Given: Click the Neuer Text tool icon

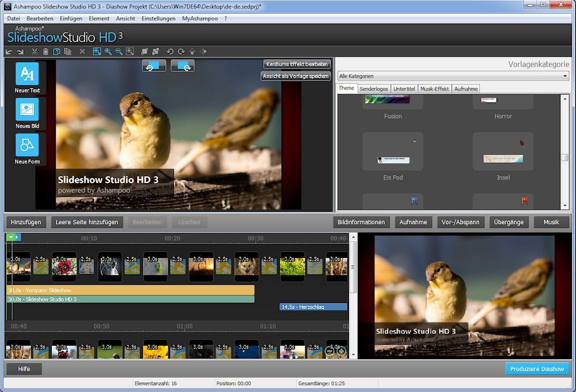Looking at the screenshot, I should (x=27, y=74).
